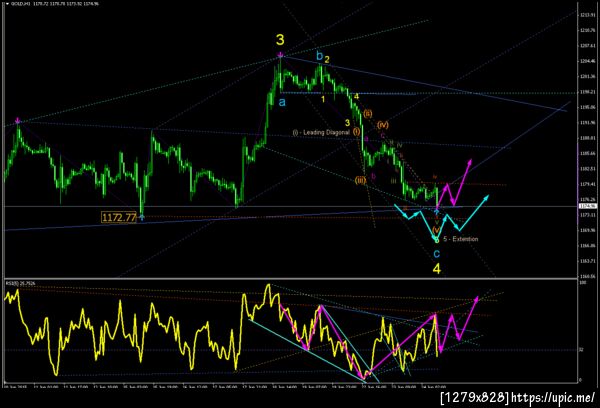Select the large yellow wave 4 label at bottom
This screenshot has height=408, width=600.
coord(437,269)
